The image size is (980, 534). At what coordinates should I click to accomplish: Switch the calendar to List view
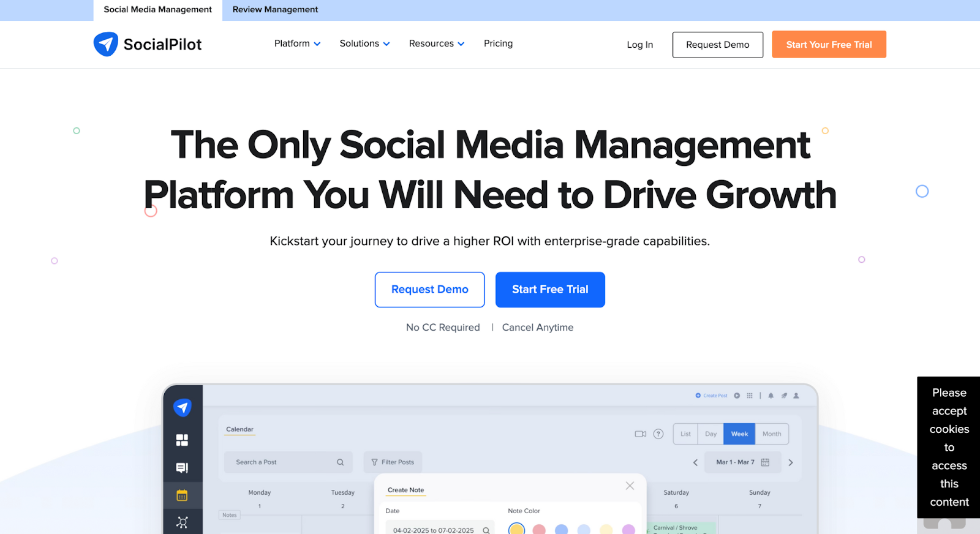coord(685,434)
